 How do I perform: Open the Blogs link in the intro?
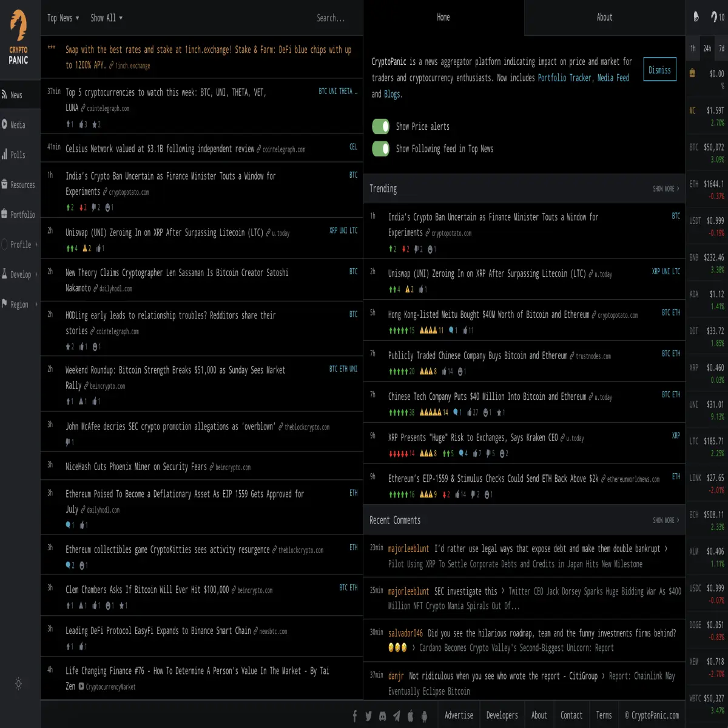tap(393, 94)
